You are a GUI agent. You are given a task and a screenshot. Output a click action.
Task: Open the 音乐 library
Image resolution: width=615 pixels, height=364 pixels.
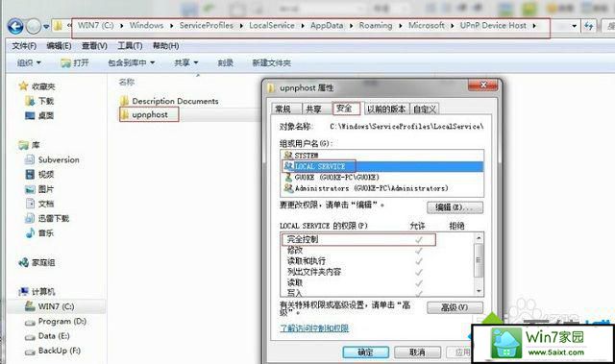point(39,233)
